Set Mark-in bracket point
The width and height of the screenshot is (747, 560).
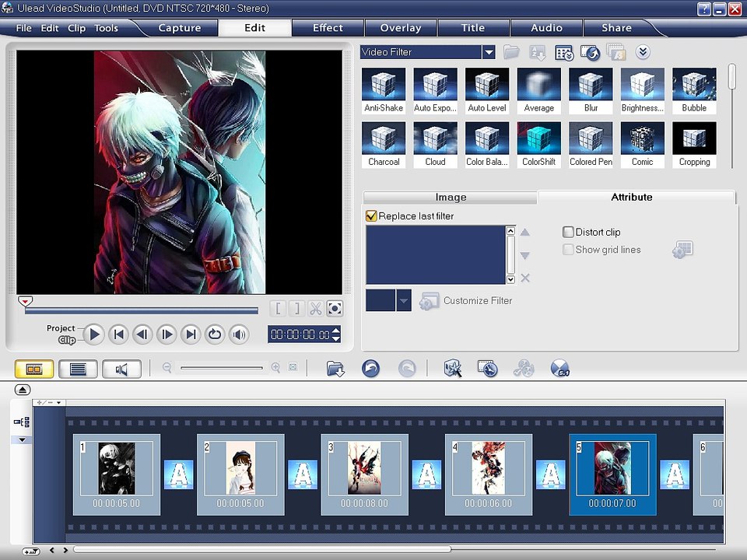(x=278, y=309)
